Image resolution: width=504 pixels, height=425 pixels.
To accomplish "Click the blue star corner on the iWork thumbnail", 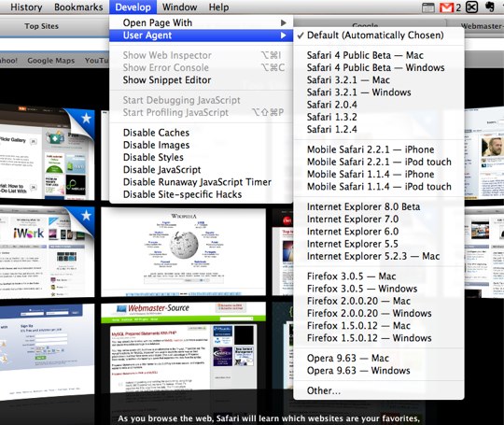I will (x=85, y=216).
